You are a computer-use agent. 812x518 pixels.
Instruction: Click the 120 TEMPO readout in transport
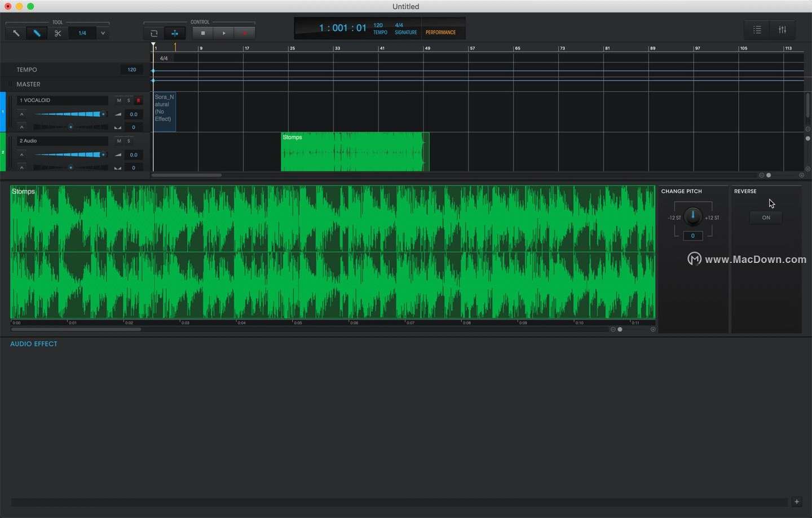(380, 29)
